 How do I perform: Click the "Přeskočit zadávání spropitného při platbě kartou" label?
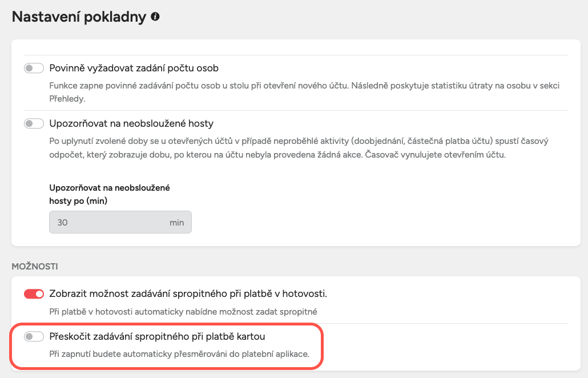[x=158, y=337]
